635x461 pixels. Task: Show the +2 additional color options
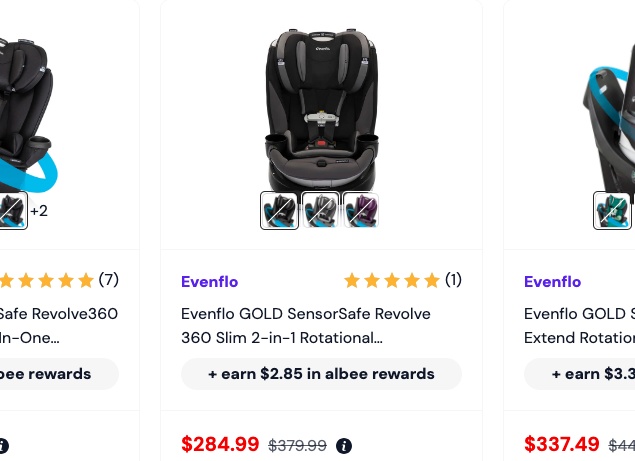click(x=39, y=211)
